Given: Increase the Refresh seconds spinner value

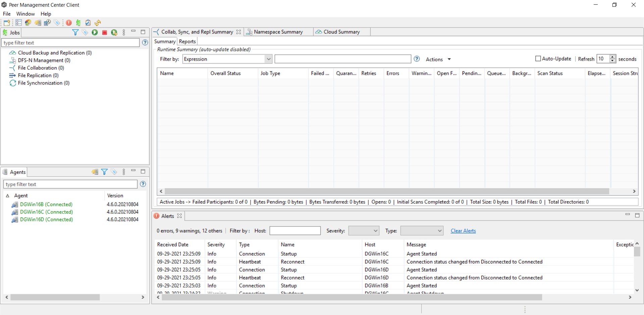Looking at the screenshot, I should pos(612,57).
